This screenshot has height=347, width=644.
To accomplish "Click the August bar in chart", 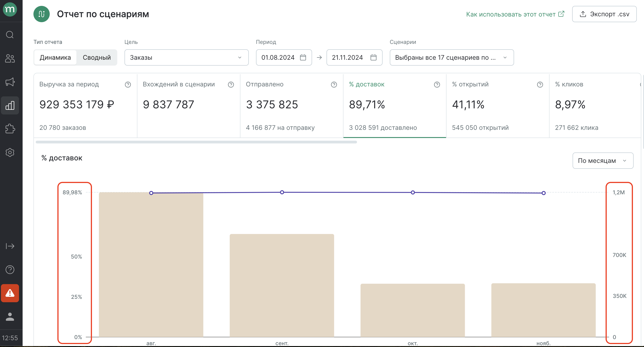I will pyautogui.click(x=151, y=265).
